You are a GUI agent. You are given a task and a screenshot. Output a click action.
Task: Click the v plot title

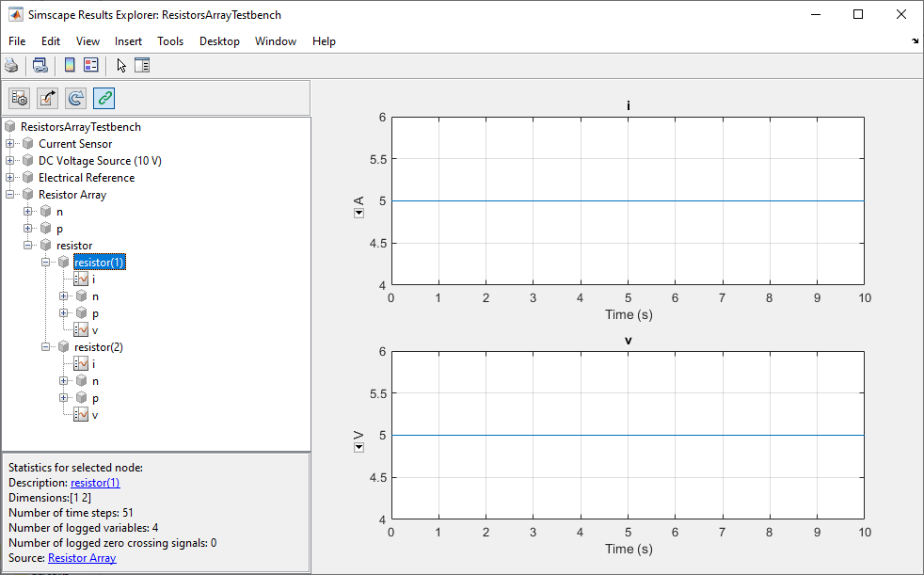(x=629, y=341)
